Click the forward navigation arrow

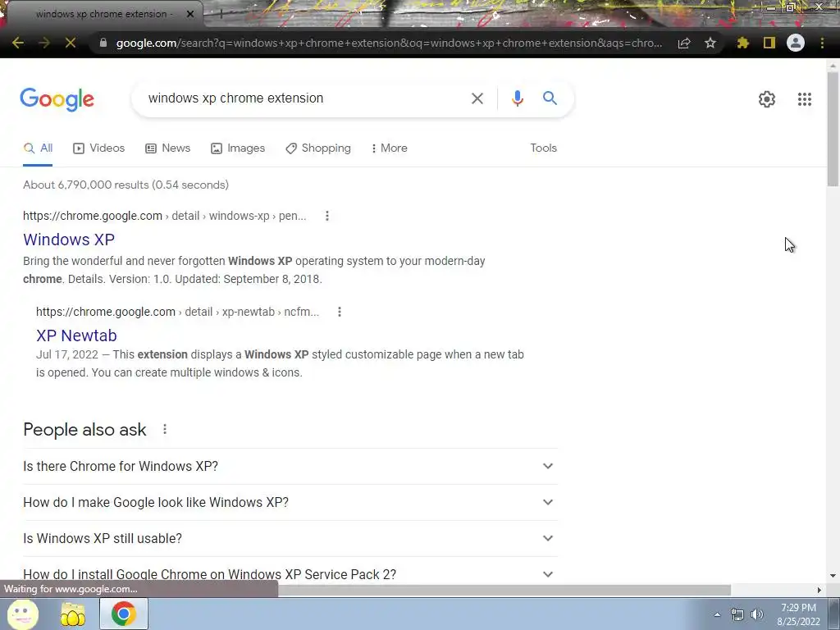pyautogui.click(x=44, y=43)
